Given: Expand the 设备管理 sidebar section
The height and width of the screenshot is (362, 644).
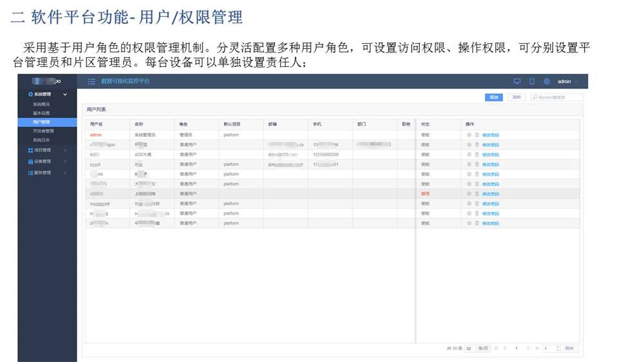Looking at the screenshot, I should pos(65,162).
